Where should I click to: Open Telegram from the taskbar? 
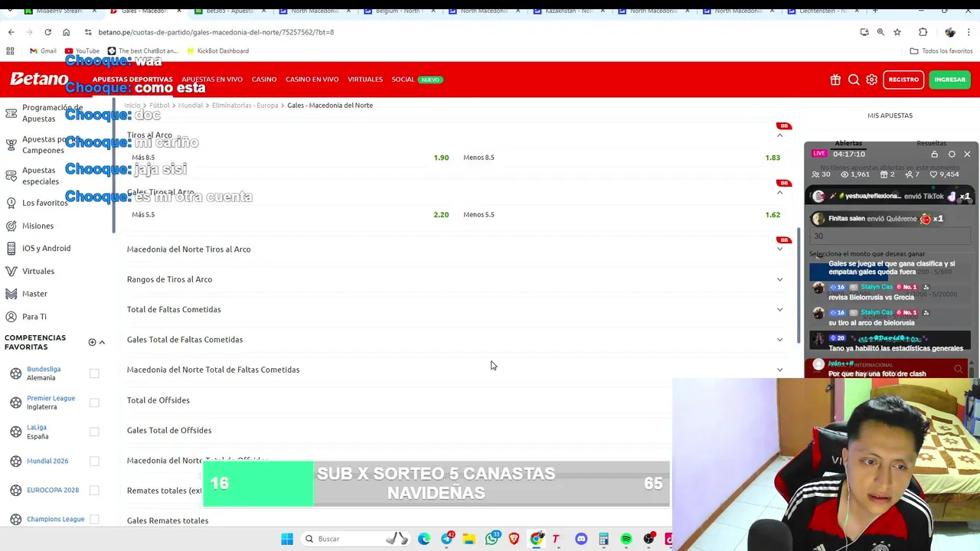coord(447,539)
